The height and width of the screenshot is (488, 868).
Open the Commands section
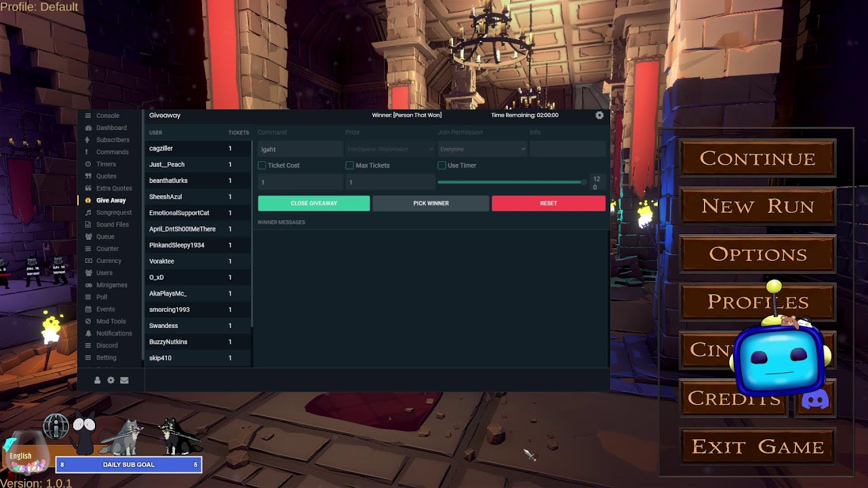coord(112,152)
